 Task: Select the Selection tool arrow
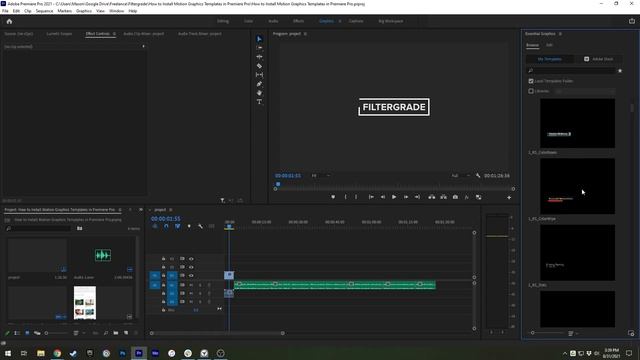259,39
